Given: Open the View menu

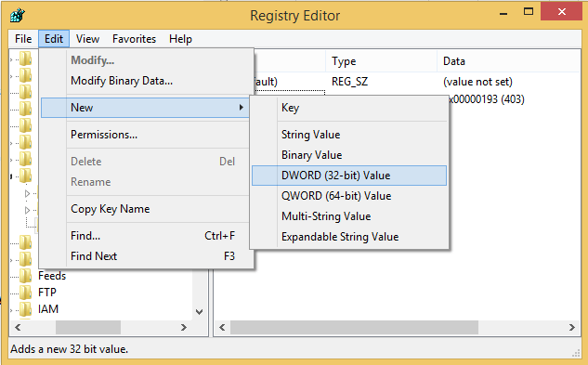Looking at the screenshot, I should tap(87, 39).
